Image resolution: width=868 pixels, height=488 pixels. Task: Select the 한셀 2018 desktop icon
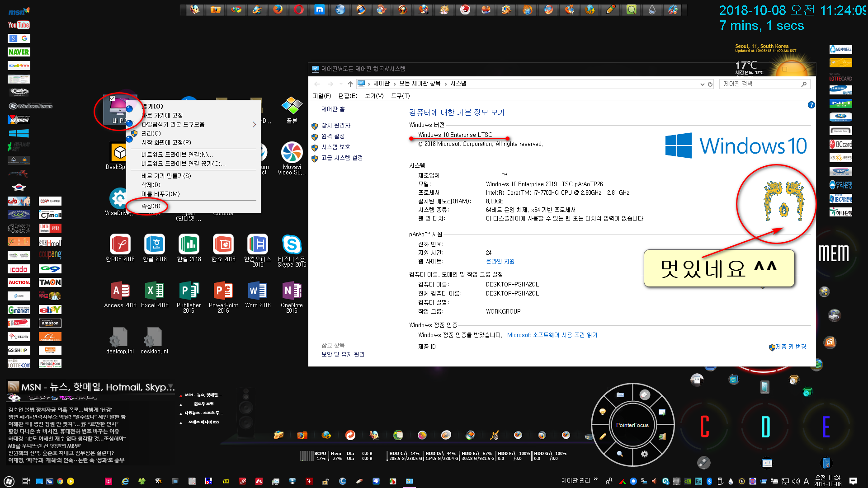[x=189, y=248]
